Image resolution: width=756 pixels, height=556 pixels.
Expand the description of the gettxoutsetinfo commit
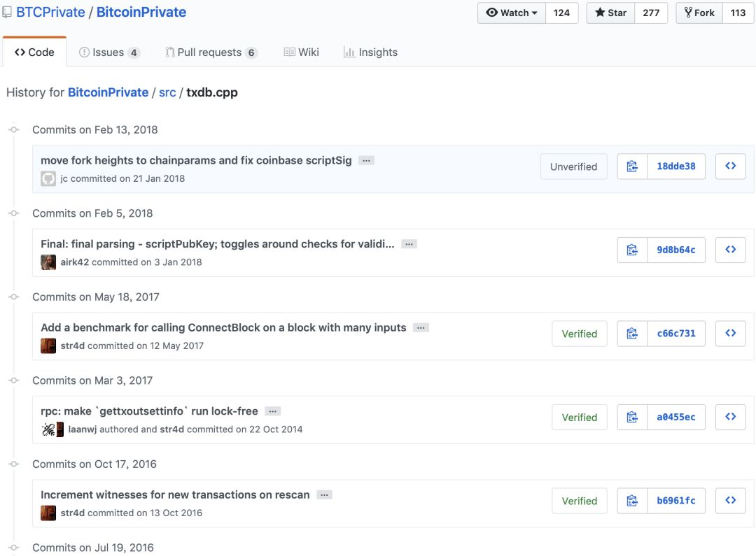tap(273, 411)
